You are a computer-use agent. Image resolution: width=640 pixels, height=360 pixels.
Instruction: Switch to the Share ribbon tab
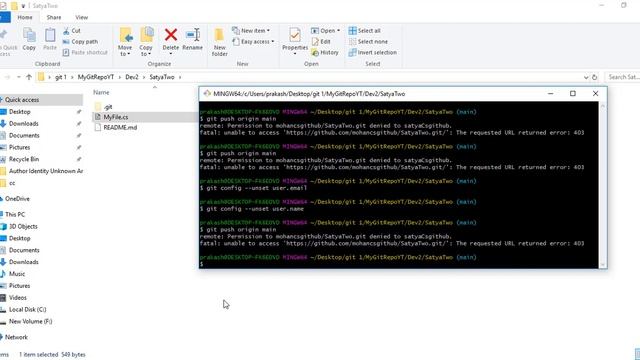pos(53,17)
